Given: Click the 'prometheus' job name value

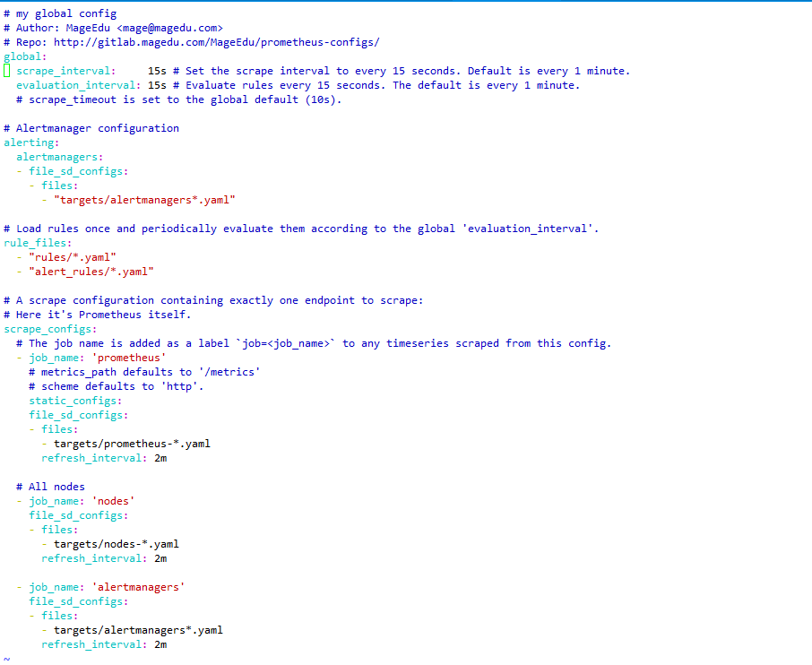Looking at the screenshot, I should tap(129, 358).
